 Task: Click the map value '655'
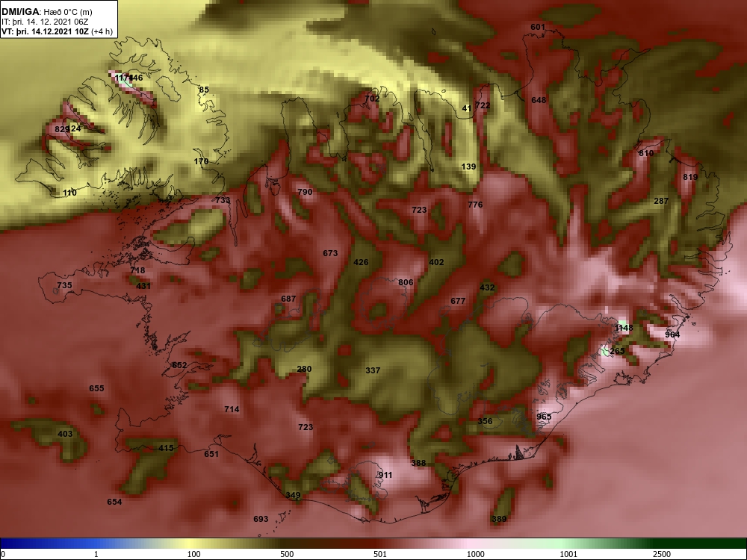(96, 388)
